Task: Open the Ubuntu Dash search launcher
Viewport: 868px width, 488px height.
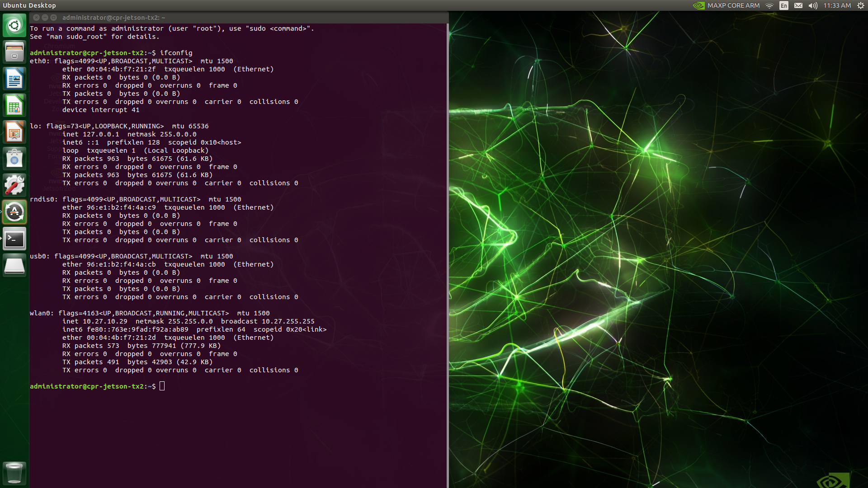Action: (x=14, y=26)
